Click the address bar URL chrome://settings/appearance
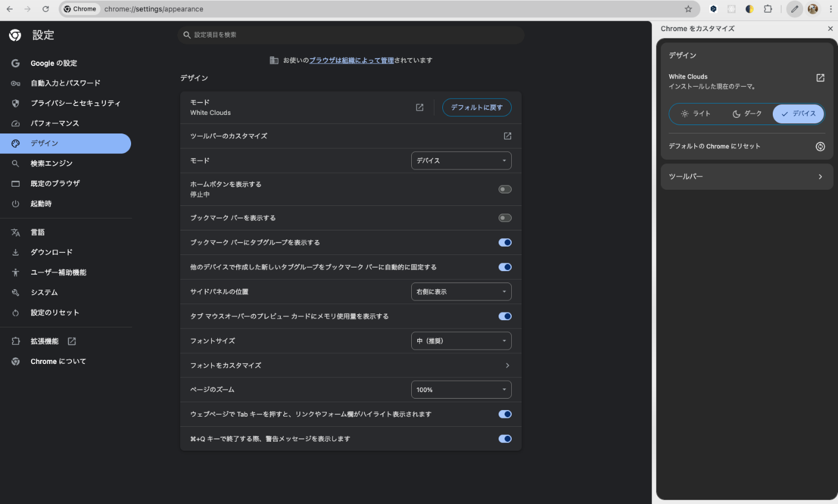838x504 pixels. [154, 9]
